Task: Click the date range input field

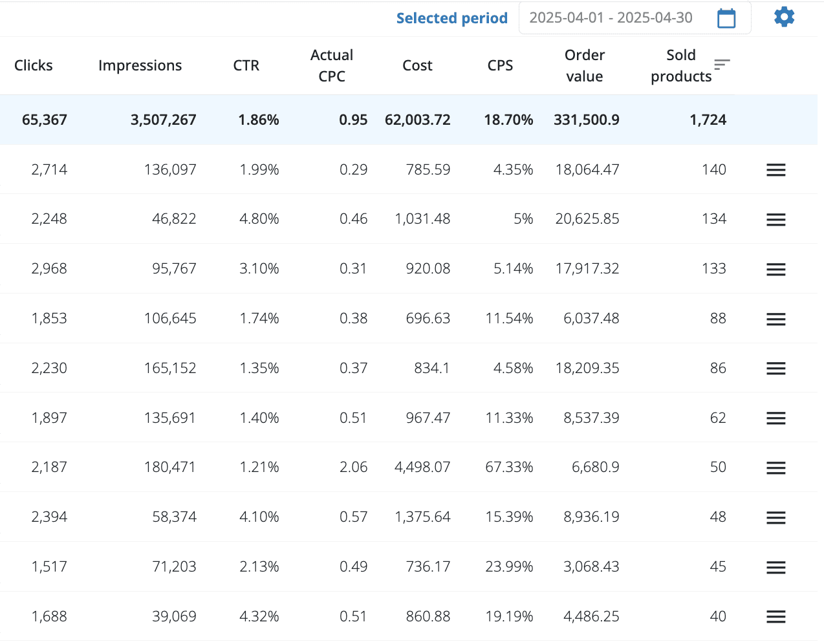Action: pos(611,18)
